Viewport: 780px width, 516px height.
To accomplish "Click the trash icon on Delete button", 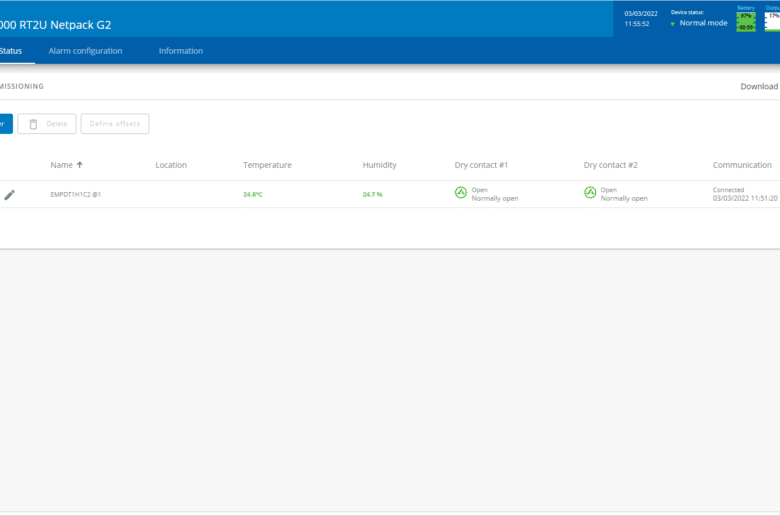I will (33, 124).
